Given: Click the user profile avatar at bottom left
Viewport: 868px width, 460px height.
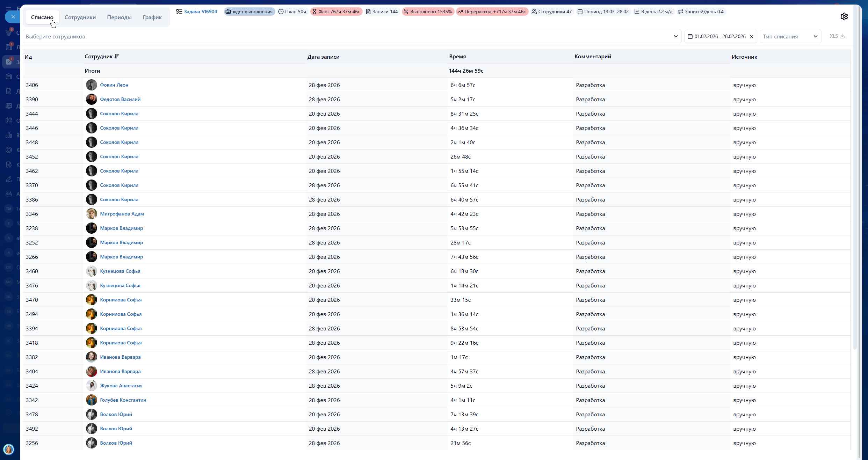Looking at the screenshot, I should coord(9,449).
